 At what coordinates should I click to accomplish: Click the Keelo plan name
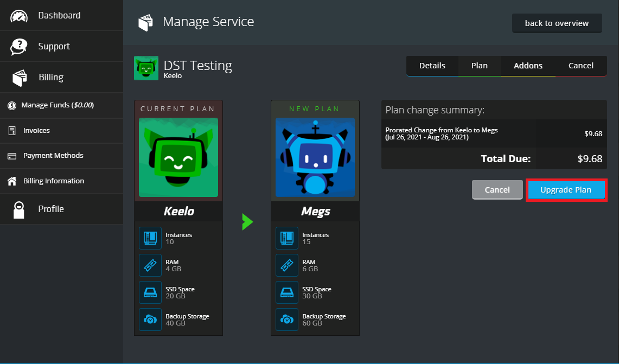(179, 211)
